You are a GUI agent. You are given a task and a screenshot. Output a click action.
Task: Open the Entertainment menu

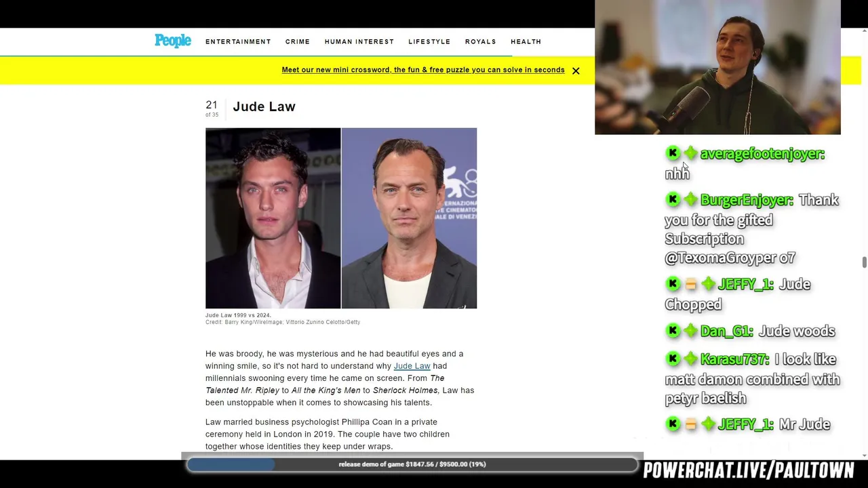(238, 42)
